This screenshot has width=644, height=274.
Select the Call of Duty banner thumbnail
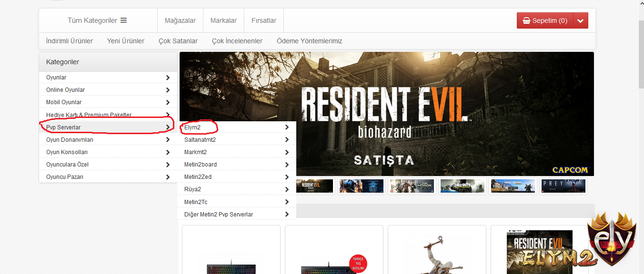(x=462, y=186)
